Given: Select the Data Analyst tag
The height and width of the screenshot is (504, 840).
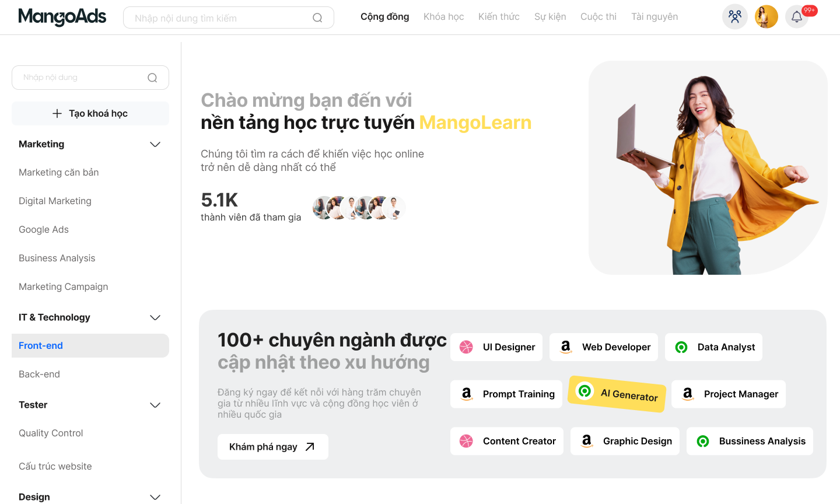Looking at the screenshot, I should pyautogui.click(x=713, y=347).
